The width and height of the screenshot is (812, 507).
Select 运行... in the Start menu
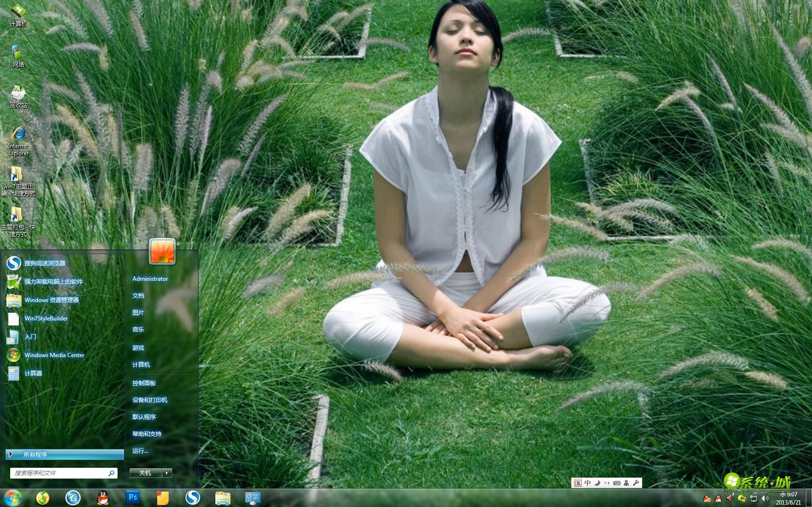pos(140,450)
